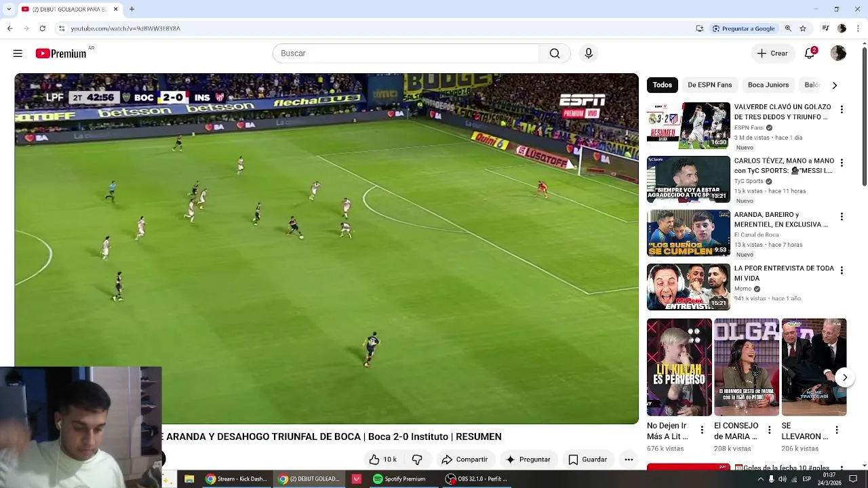Open options for Valverde golazo video

842,110
